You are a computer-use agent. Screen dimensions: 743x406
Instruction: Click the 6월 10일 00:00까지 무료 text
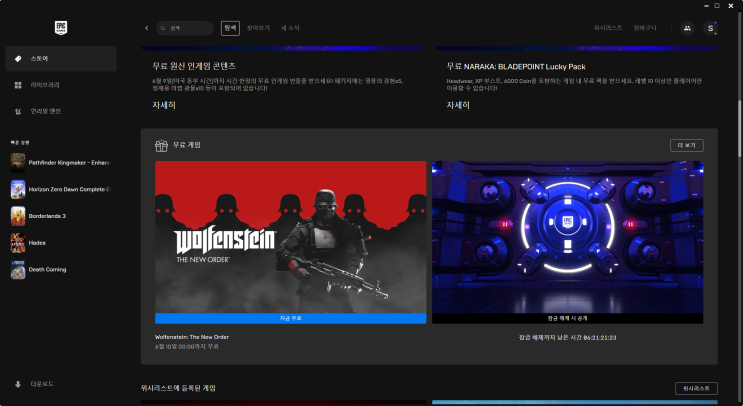pos(187,347)
